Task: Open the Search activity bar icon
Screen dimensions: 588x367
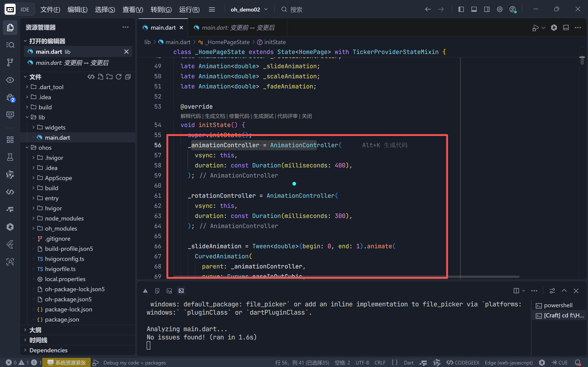Action: 10,45
